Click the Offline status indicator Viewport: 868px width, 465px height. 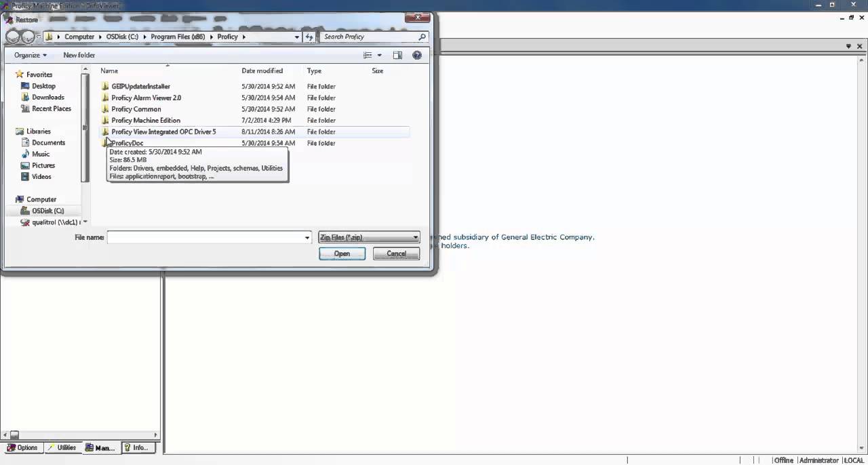pos(783,460)
